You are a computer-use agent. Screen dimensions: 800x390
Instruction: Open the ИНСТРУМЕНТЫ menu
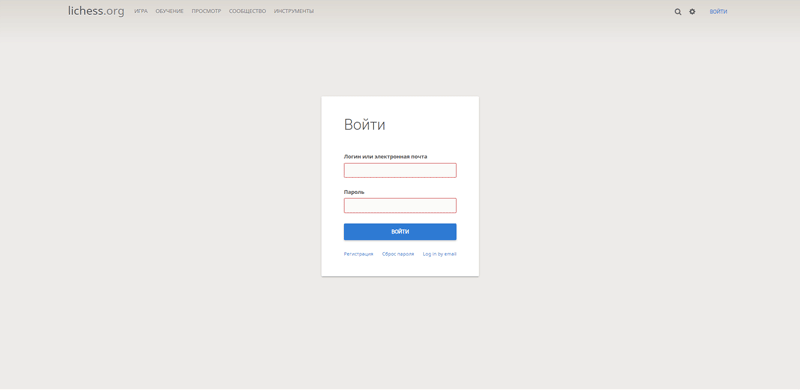[294, 11]
